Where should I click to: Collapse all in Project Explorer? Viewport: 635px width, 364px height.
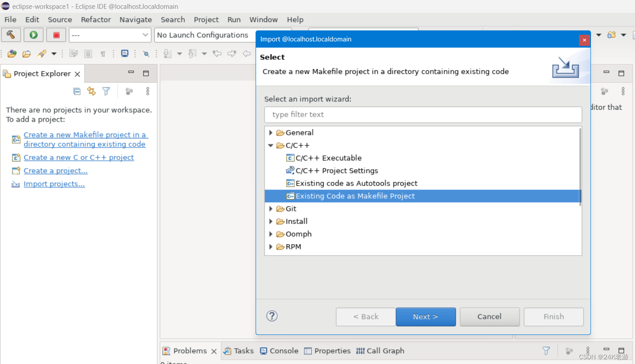77,91
